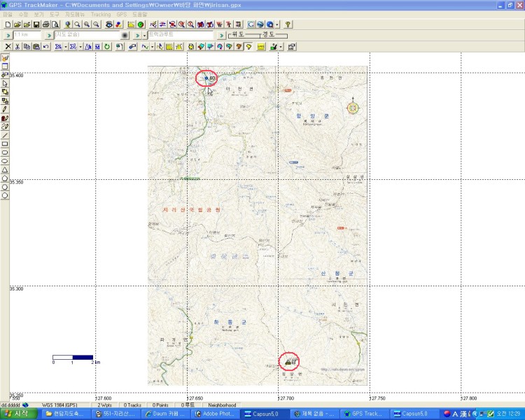Click the red W text icon

[219, 24]
